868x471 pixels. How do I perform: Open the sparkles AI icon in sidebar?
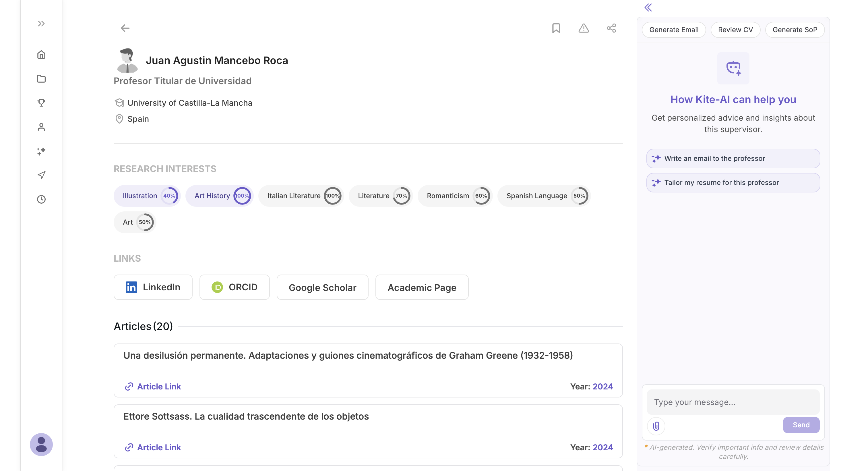[41, 151]
